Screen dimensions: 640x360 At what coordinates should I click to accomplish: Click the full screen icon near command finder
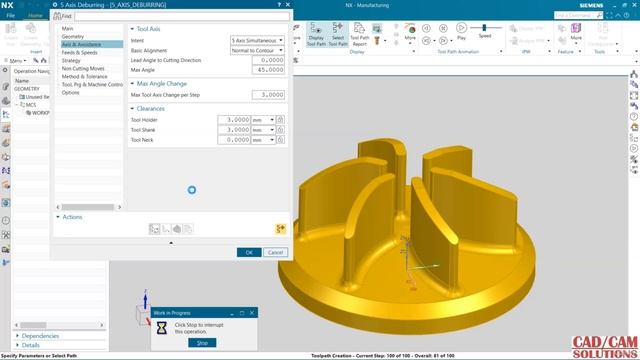coord(609,15)
